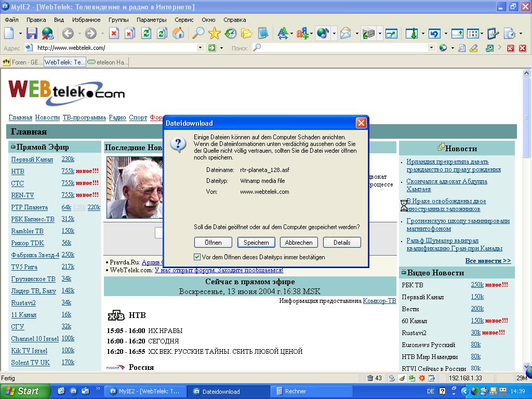Click the DE language indicator in tray
The width and height of the screenshot is (532, 399).
pyautogui.click(x=431, y=392)
